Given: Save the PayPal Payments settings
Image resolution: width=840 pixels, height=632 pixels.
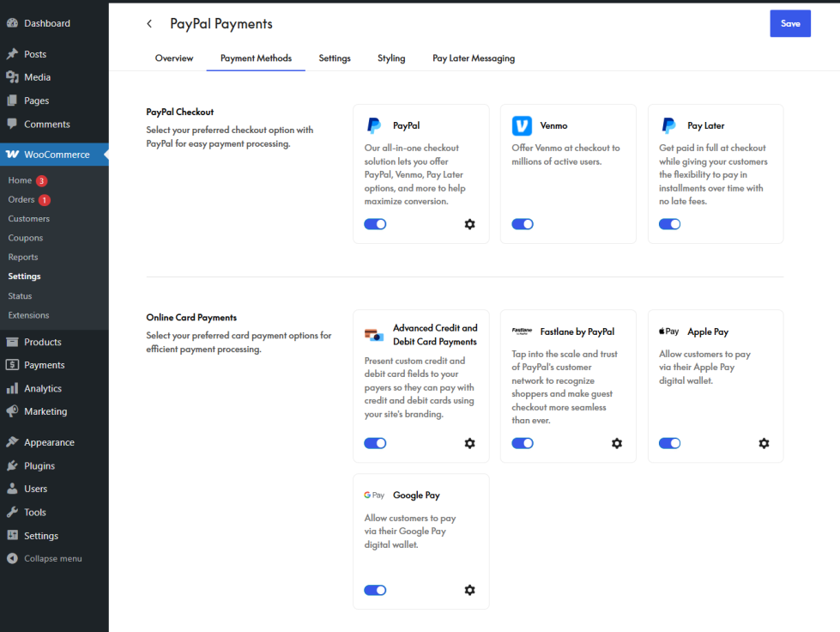Looking at the screenshot, I should click(x=790, y=23).
